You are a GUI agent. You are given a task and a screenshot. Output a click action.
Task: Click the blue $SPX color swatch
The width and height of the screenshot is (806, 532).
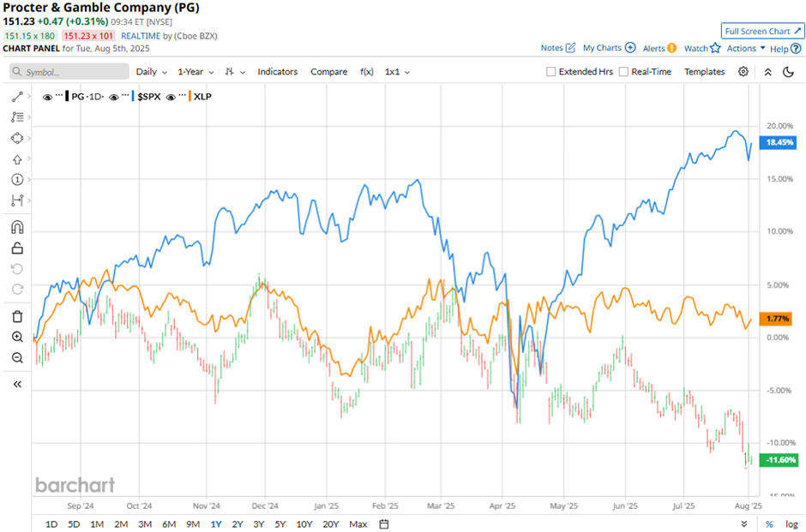(x=134, y=96)
